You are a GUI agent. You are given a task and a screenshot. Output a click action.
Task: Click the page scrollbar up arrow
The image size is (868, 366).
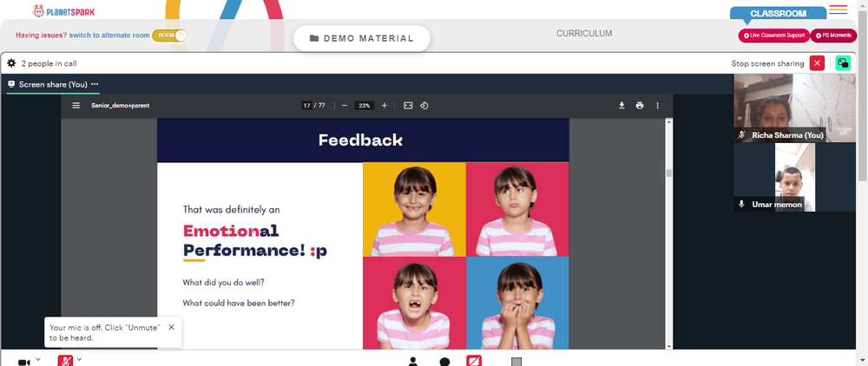863,3
